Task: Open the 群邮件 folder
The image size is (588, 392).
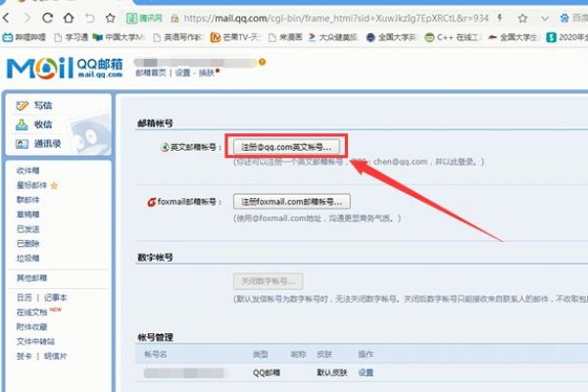Action: pyautogui.click(x=28, y=200)
